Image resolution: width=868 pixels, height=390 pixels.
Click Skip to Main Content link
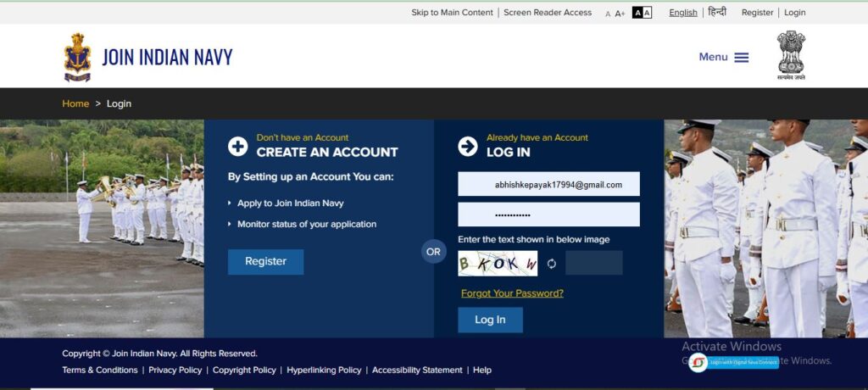452,12
